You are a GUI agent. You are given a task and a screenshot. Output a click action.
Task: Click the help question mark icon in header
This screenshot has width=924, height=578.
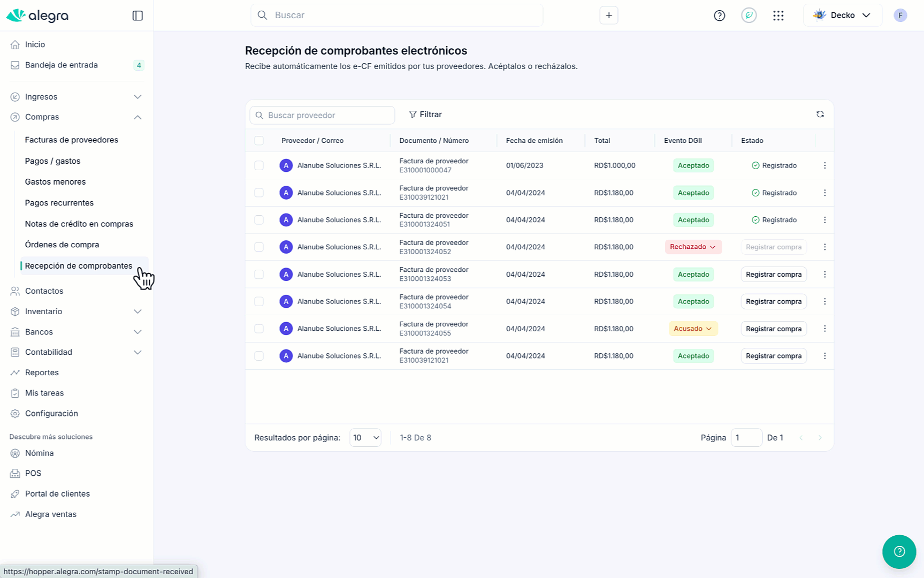pyautogui.click(x=719, y=16)
